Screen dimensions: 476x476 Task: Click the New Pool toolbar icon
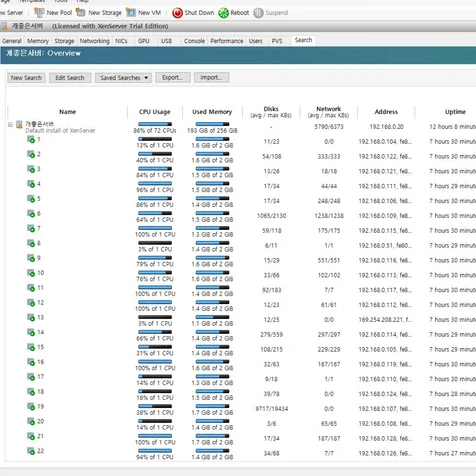(x=39, y=13)
